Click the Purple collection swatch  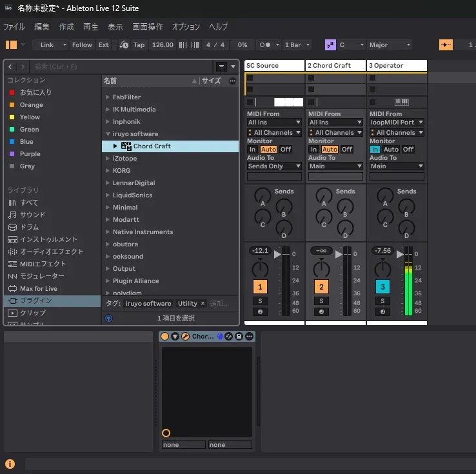(x=12, y=154)
